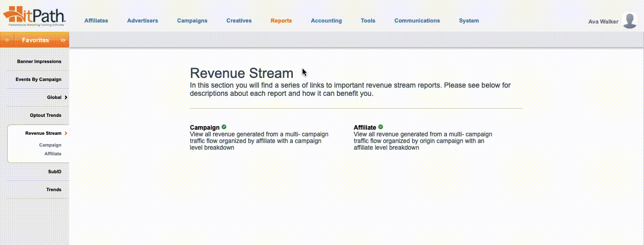644x245 pixels.
Task: Click the green check icon beside Affiliate heading
Action: point(381,127)
